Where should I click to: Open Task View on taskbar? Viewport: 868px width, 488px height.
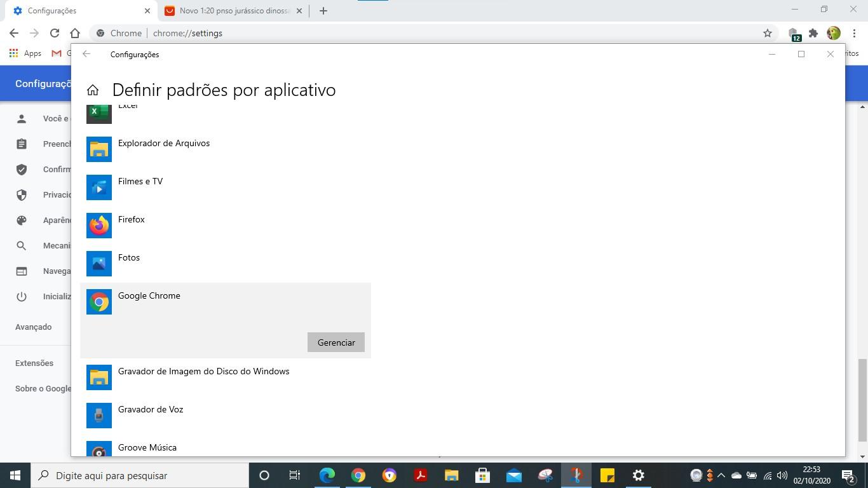coord(295,475)
